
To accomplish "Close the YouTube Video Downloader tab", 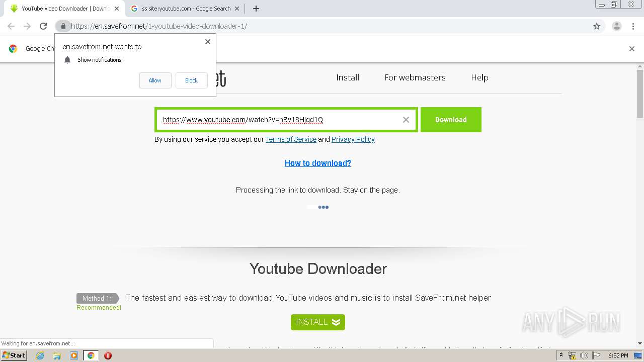I will pos(116,9).
